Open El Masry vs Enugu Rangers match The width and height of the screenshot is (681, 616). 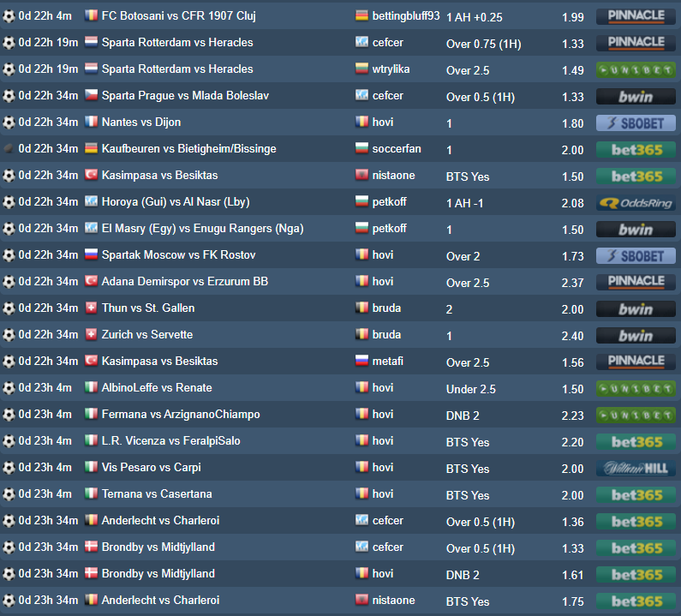click(x=202, y=228)
